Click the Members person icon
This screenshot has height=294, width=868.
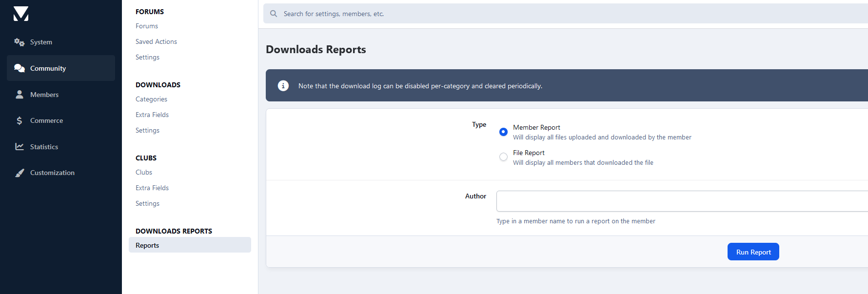[x=20, y=95]
